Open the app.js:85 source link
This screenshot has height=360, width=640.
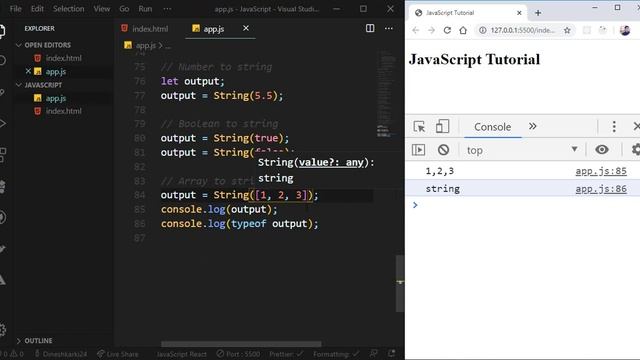(x=601, y=171)
